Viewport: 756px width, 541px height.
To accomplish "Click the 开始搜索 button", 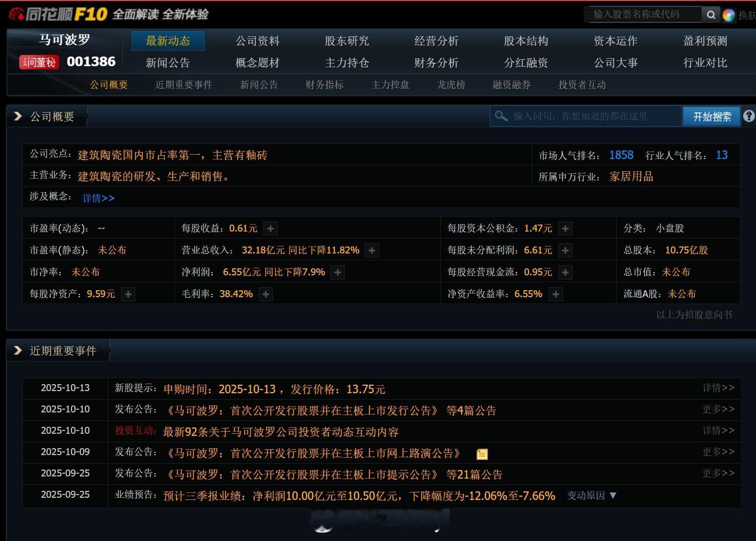I will [712, 116].
